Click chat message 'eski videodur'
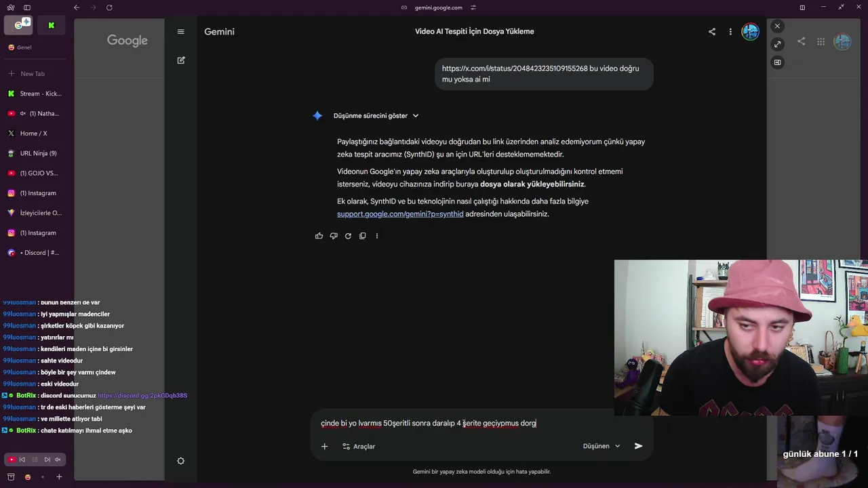Screen dimensions: 868x488 60,384
